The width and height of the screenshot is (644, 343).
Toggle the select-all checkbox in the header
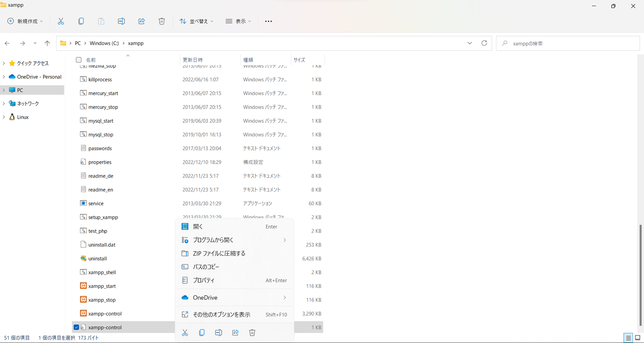point(79,60)
